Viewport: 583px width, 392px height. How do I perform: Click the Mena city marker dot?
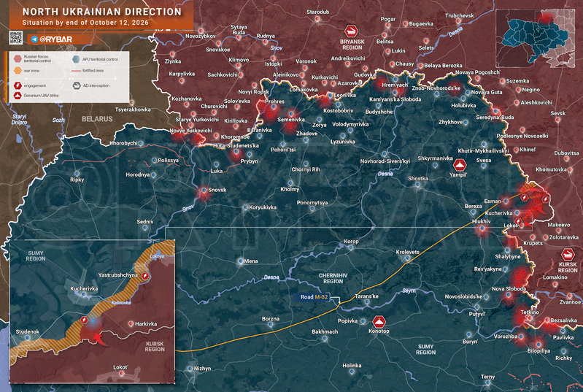click(241, 261)
